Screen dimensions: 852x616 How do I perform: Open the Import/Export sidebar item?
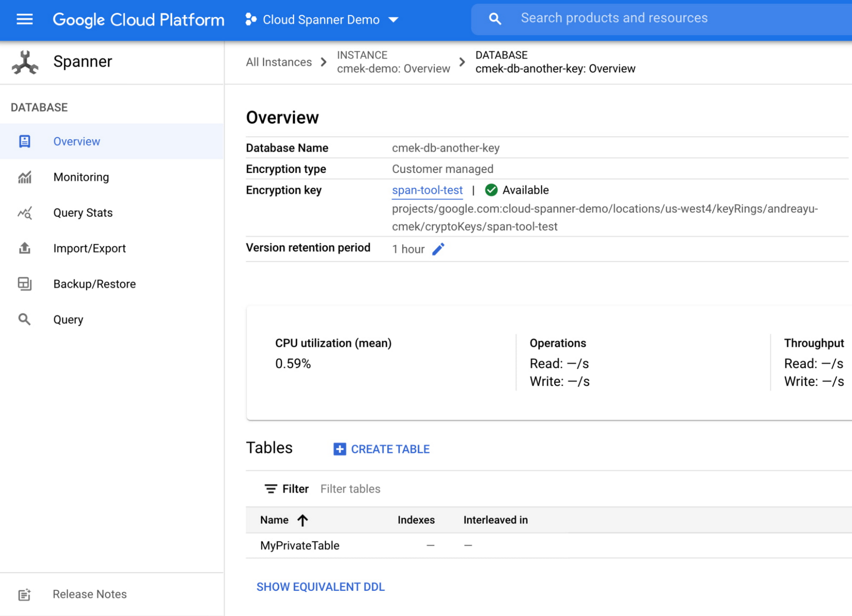point(112,248)
